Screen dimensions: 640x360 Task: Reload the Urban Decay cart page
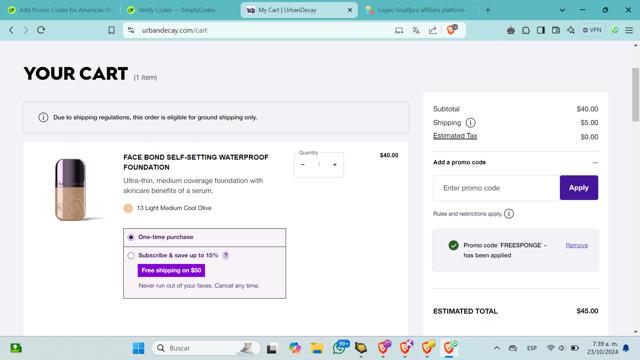[x=41, y=30]
